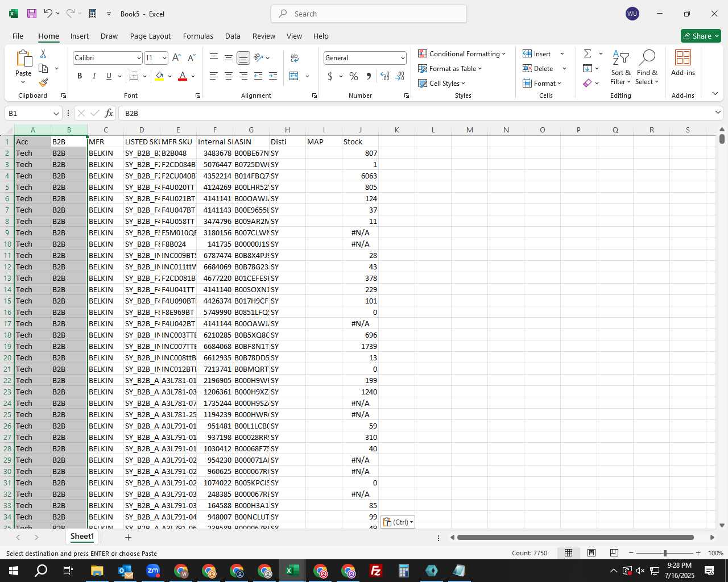The width and height of the screenshot is (728, 582).
Task: Click the Find & Select button
Action: click(x=647, y=67)
